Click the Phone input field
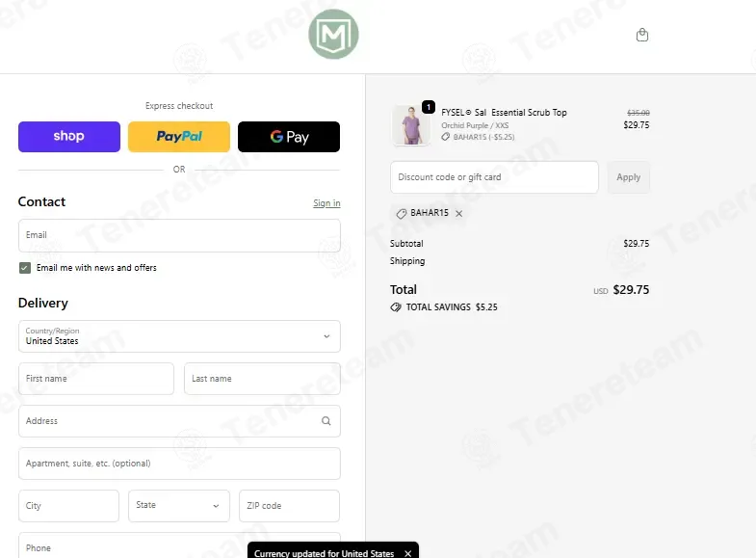 click(179, 547)
